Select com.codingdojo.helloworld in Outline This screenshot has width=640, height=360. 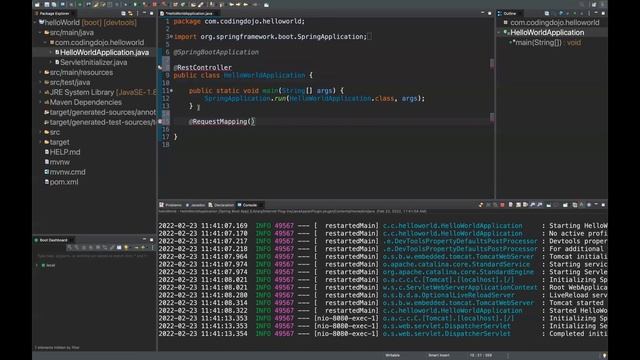coord(554,22)
